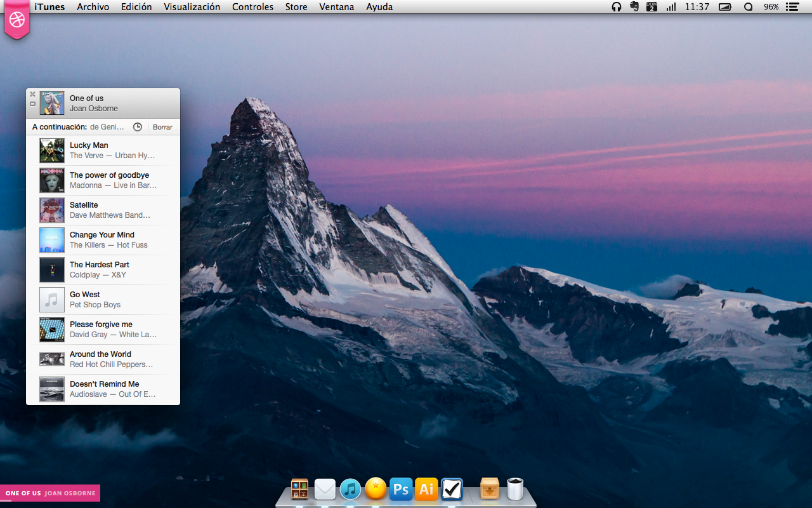The height and width of the screenshot is (508, 812).
Task: Open the wooden Downloads crate in the dock
Action: [x=490, y=489]
